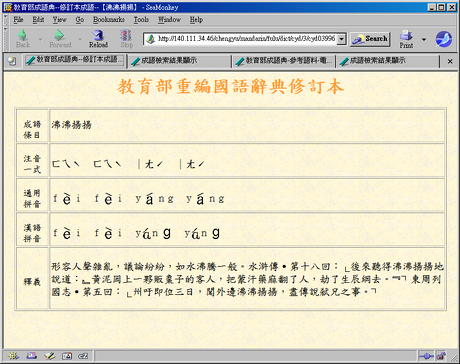Close the current tab with the X
Viewport: 460px width, 364px height.
click(450, 61)
